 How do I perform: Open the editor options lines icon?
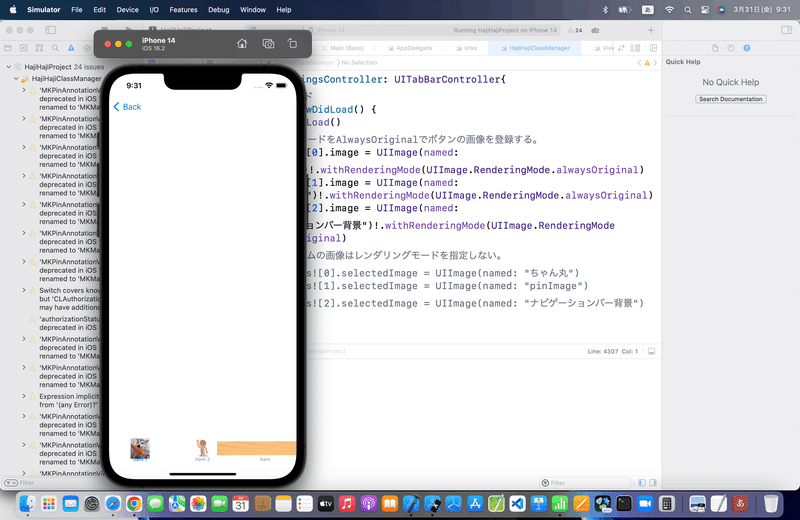click(635, 48)
